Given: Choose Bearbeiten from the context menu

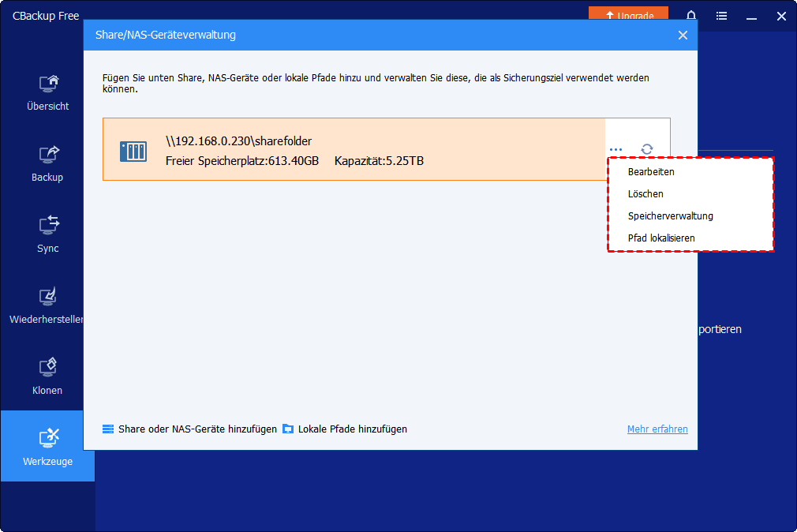Looking at the screenshot, I should [651, 171].
